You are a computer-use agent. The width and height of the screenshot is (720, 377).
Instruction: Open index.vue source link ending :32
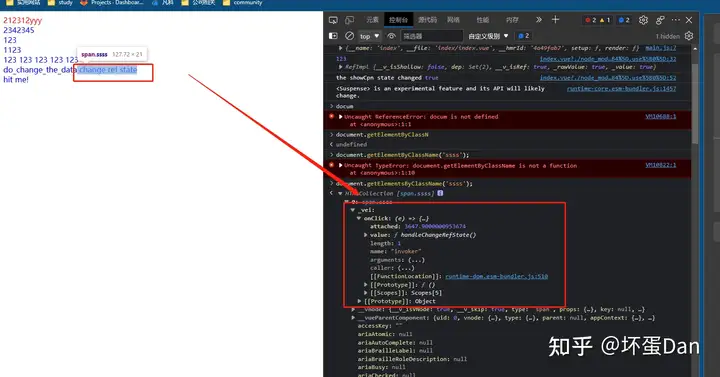click(608, 59)
